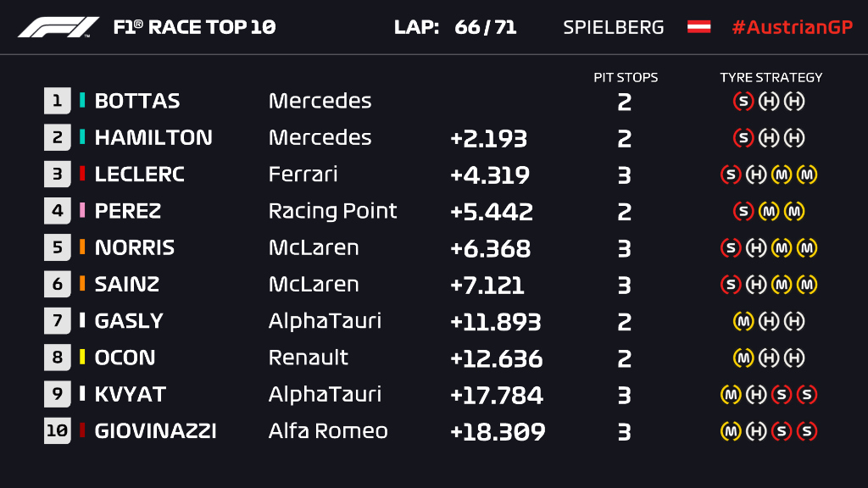Image resolution: width=868 pixels, height=488 pixels.
Task: Click the position 10 badge
Action: pos(57,431)
